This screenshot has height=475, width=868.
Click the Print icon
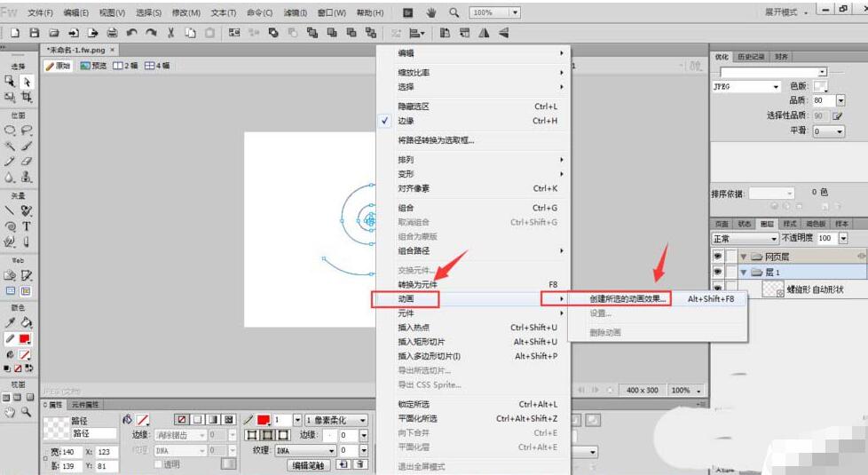coord(112,33)
